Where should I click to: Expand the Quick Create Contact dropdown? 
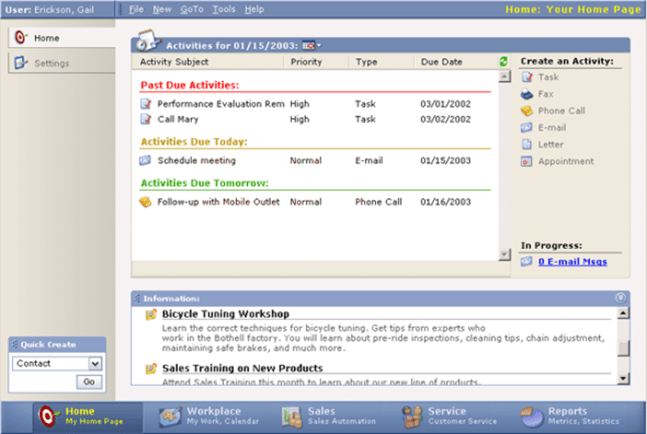(95, 364)
